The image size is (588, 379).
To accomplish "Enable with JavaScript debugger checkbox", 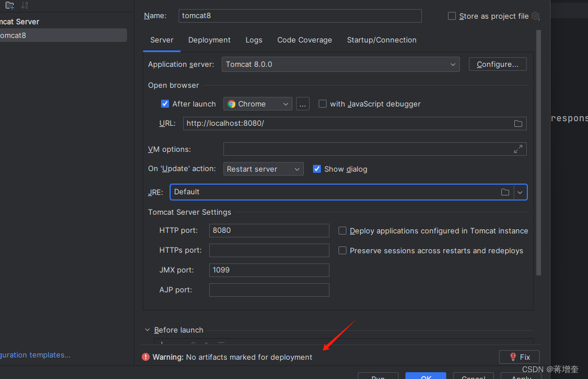I will click(x=323, y=104).
